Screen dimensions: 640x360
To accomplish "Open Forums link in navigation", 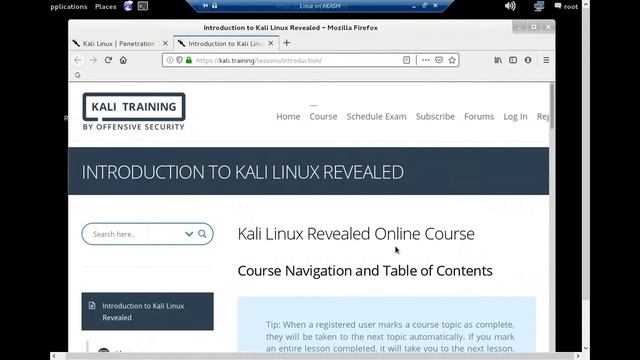I will click(479, 116).
